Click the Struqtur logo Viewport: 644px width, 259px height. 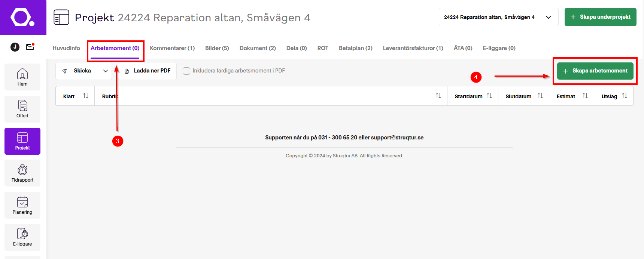(23, 18)
